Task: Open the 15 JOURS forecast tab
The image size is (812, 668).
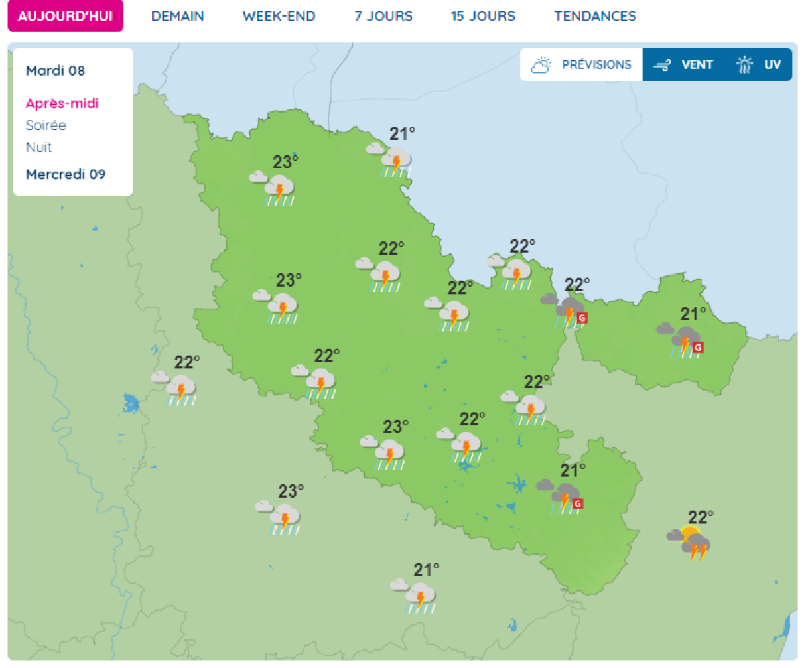Action: point(483,16)
